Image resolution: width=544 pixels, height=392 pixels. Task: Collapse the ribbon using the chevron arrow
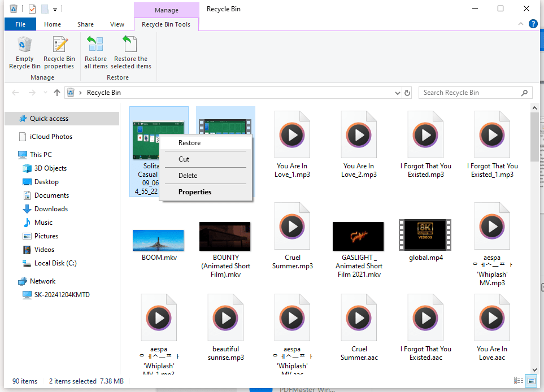(x=520, y=24)
